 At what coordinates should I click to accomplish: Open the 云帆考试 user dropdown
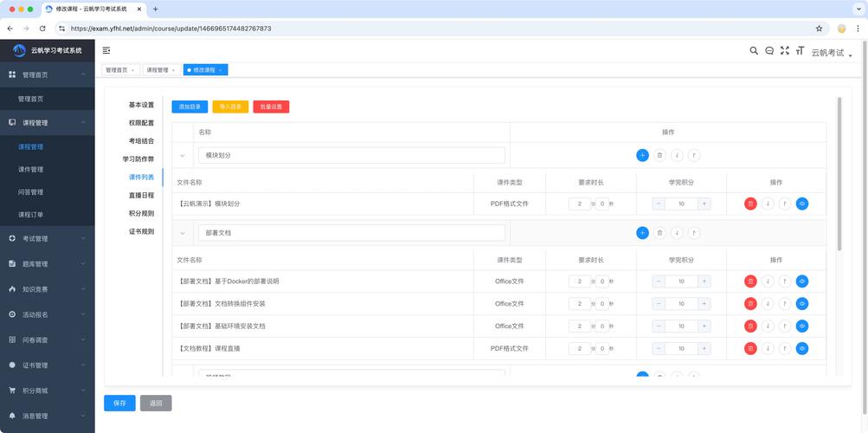(x=831, y=53)
